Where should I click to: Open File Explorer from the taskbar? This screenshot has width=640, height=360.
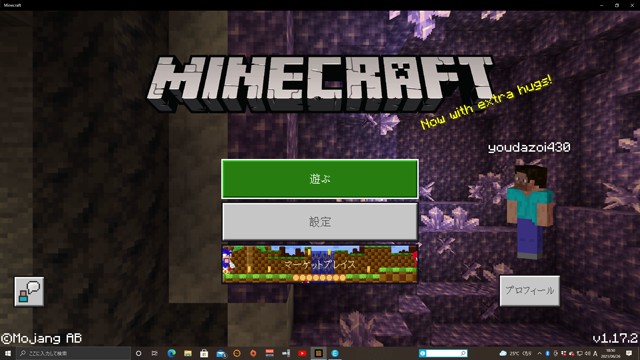click(188, 353)
